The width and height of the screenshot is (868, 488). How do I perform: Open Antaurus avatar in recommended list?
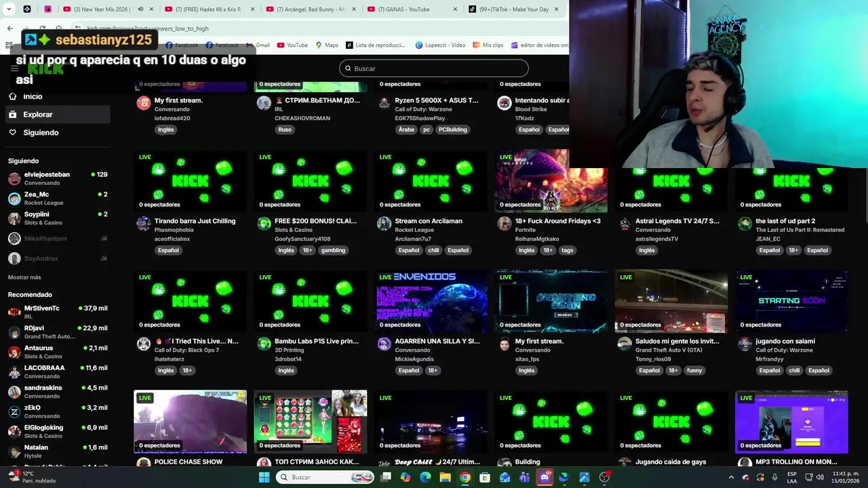pos(14,352)
